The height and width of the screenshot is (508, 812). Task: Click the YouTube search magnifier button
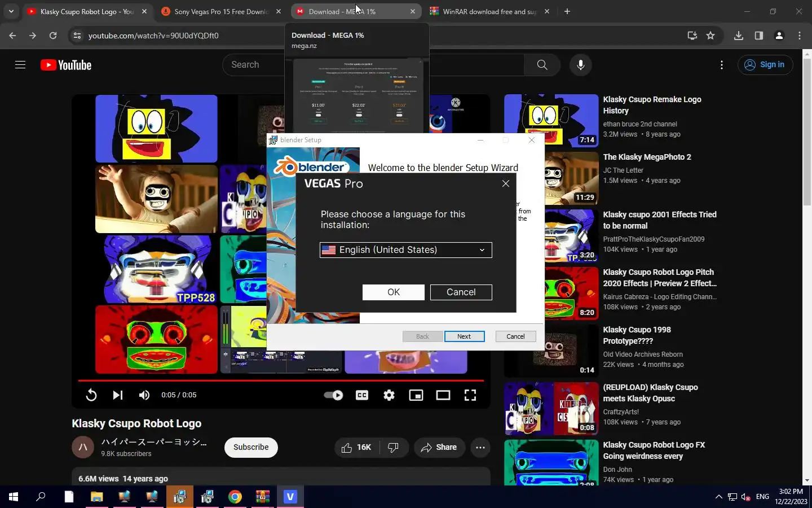click(x=542, y=65)
